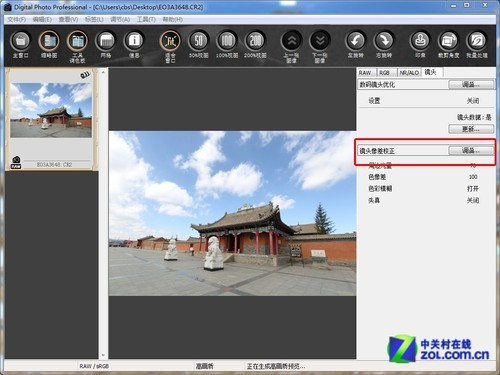Open the 查看(V) menu
Image resolution: width=500 pixels, height=375 pixels.
(x=68, y=19)
